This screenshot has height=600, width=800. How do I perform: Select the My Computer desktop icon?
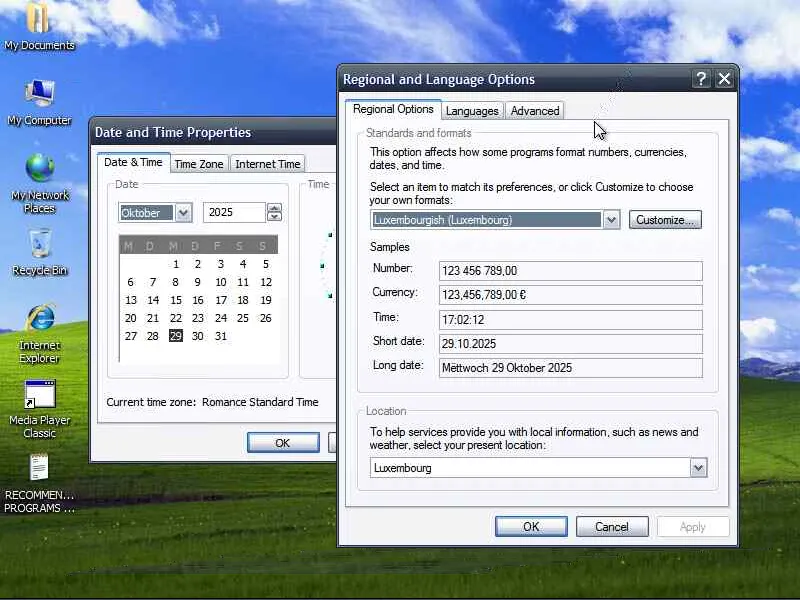point(39,103)
